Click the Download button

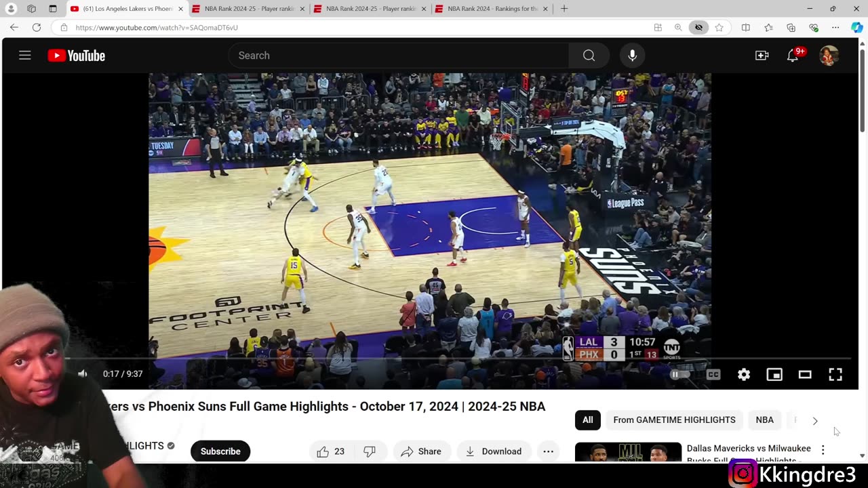[494, 451]
